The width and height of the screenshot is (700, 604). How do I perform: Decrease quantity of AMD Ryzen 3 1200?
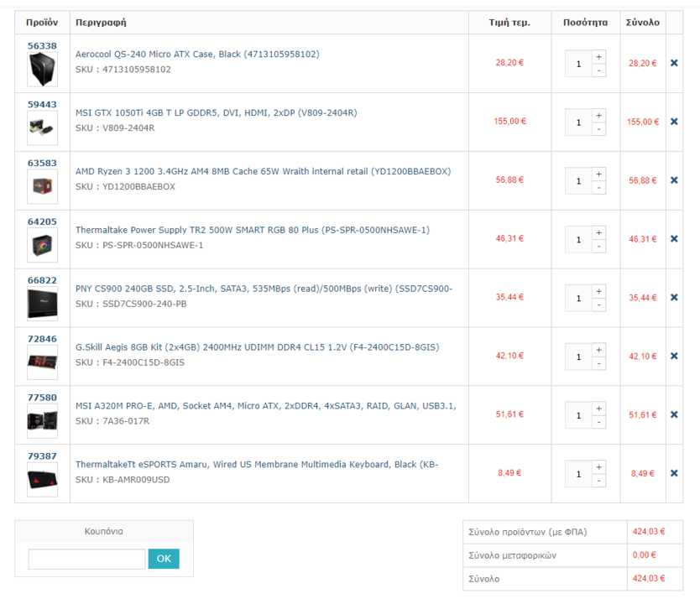pyautogui.click(x=598, y=188)
